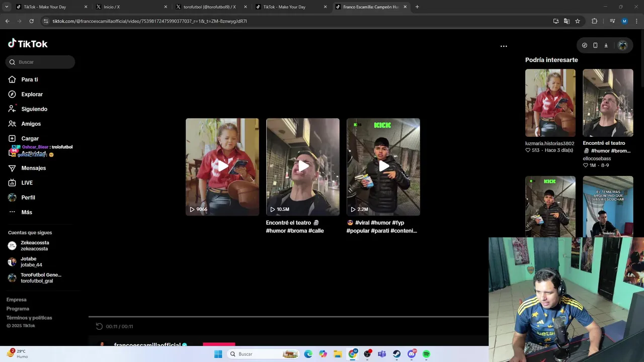Replay the video with the replay icon
Image resolution: width=644 pixels, height=362 pixels.
99,326
